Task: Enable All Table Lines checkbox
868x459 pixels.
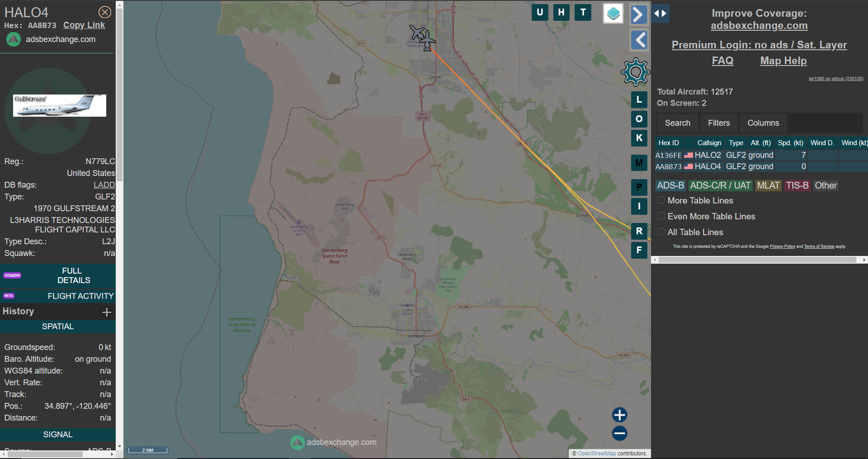Action: [661, 232]
